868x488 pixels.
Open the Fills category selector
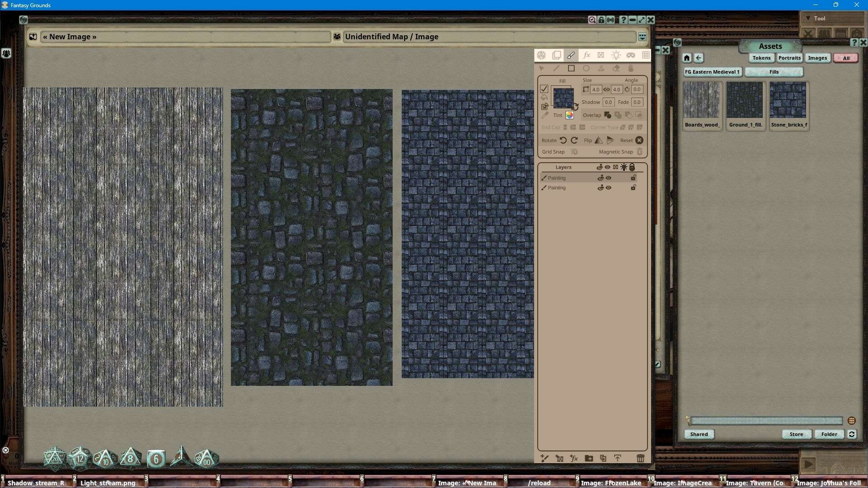point(774,72)
